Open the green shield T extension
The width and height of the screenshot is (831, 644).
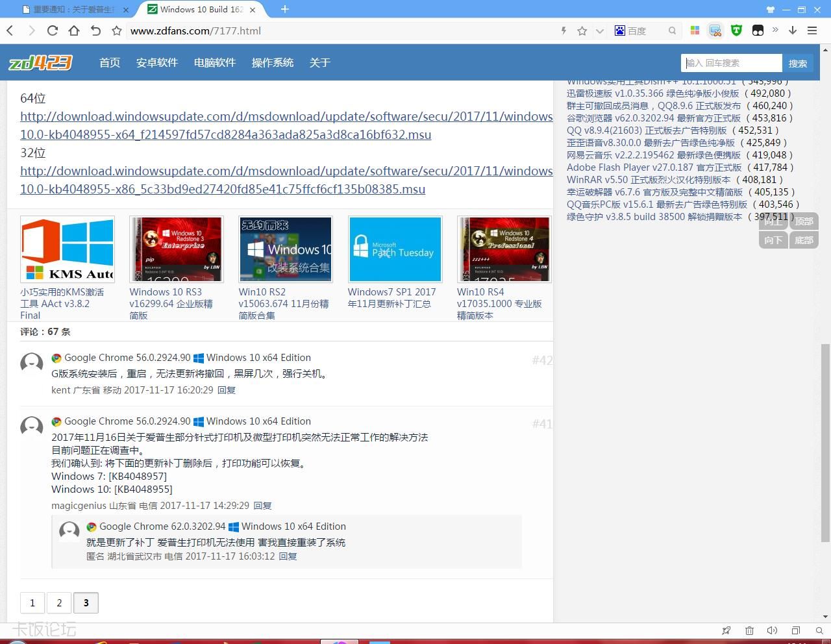click(736, 31)
